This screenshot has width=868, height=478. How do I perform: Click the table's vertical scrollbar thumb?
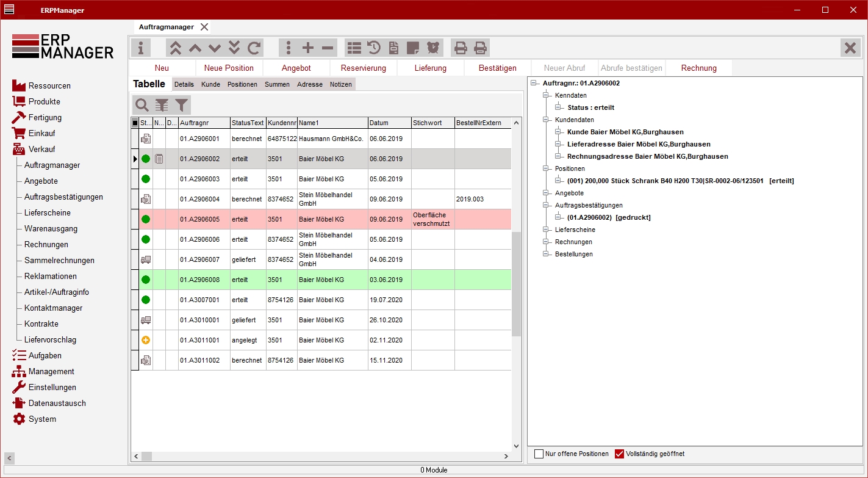click(x=517, y=284)
